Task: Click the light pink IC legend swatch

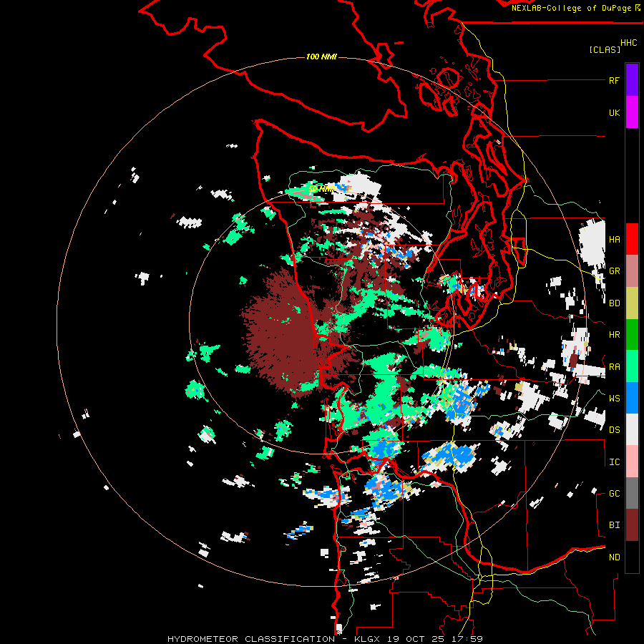Action: [632, 462]
